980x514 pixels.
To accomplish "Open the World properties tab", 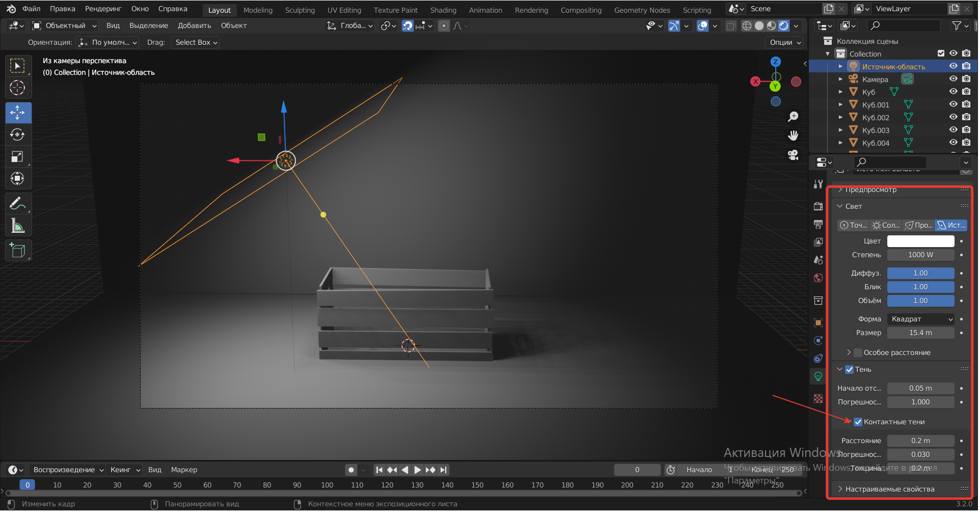I will [x=818, y=278].
